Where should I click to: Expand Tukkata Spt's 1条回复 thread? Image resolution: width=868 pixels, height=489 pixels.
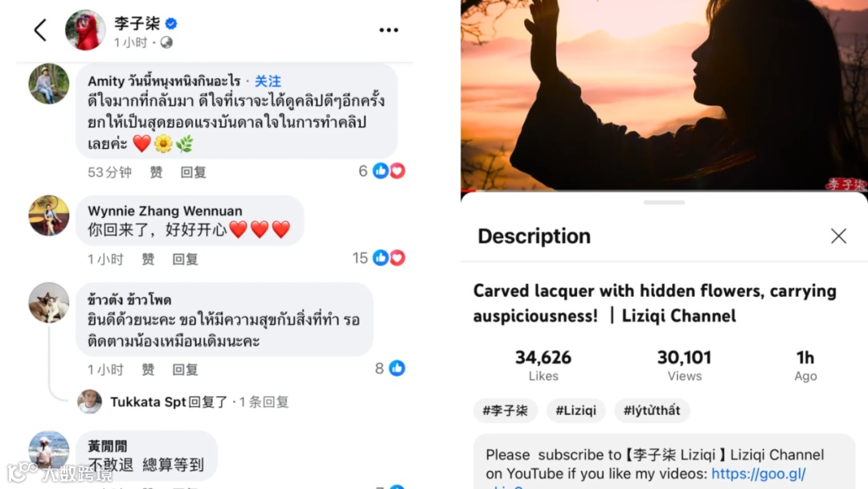264,402
